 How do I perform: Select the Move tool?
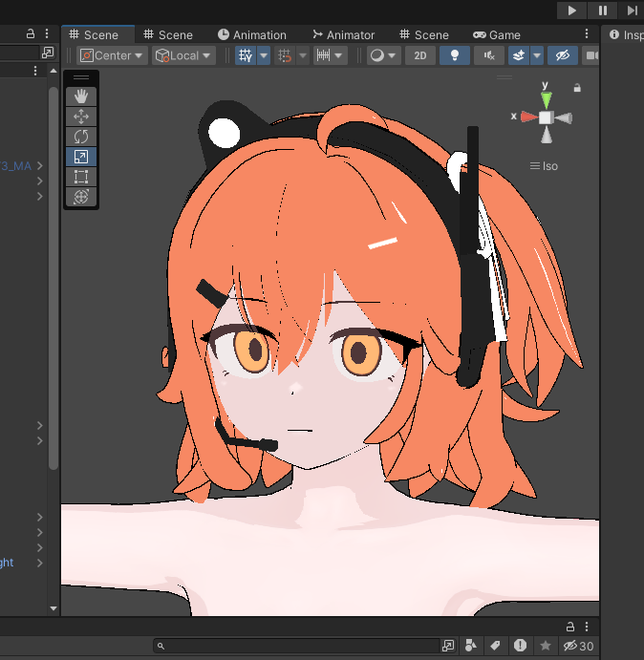coord(81,117)
